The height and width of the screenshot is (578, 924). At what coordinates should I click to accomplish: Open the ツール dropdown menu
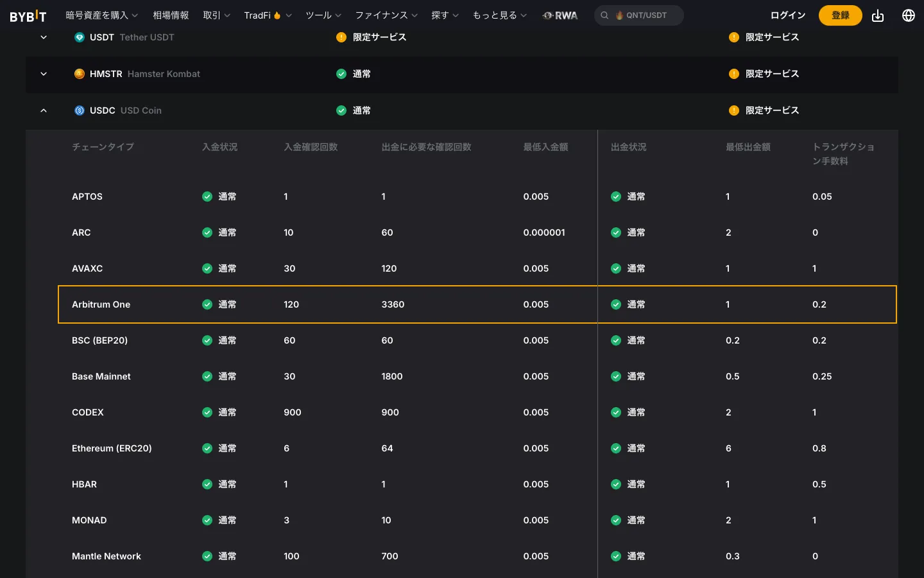(x=323, y=15)
